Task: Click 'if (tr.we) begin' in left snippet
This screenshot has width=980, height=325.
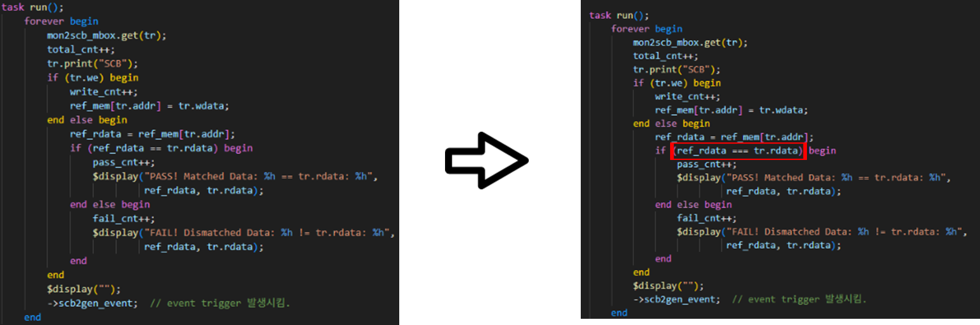Action: click(x=93, y=77)
